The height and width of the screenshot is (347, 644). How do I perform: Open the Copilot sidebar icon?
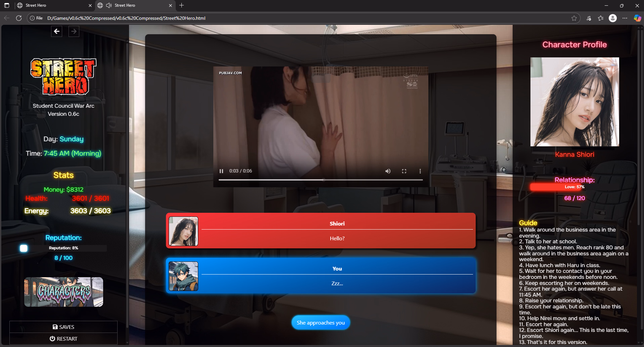[637, 18]
